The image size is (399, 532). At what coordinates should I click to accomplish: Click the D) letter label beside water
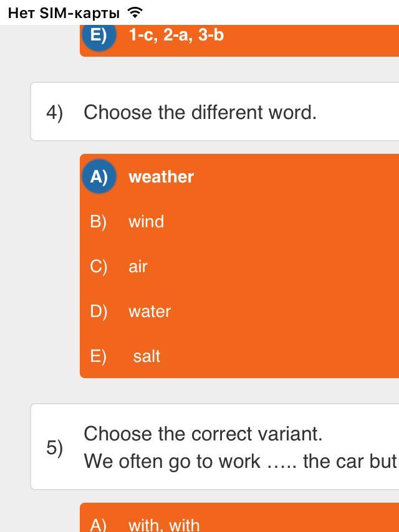click(99, 311)
